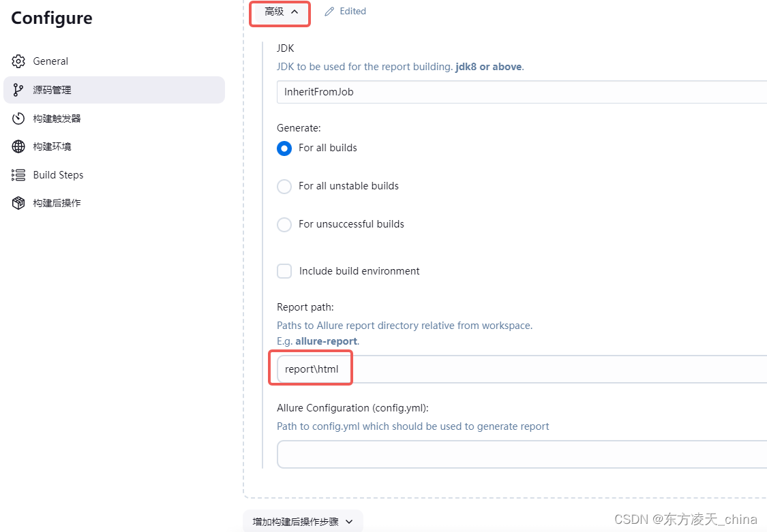Click the 构建环境 globe icon

click(18, 146)
